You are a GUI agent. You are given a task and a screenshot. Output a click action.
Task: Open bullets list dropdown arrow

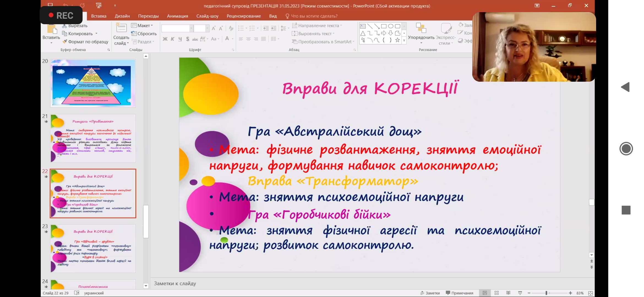click(x=246, y=28)
